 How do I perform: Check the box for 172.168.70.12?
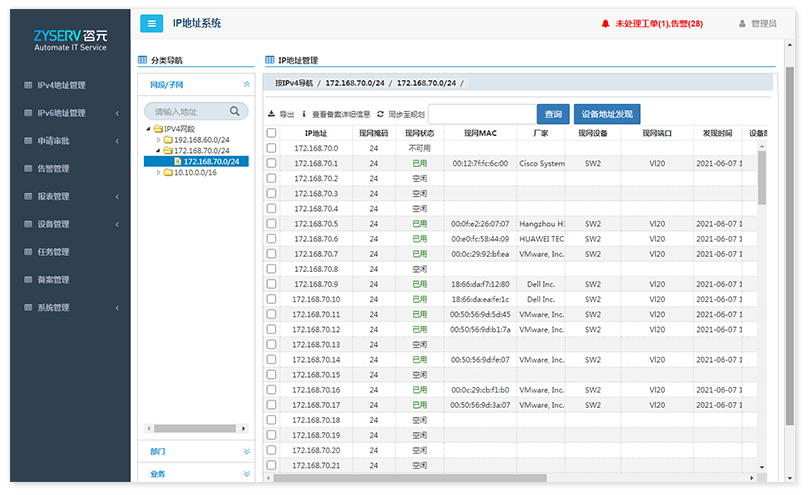(272, 329)
